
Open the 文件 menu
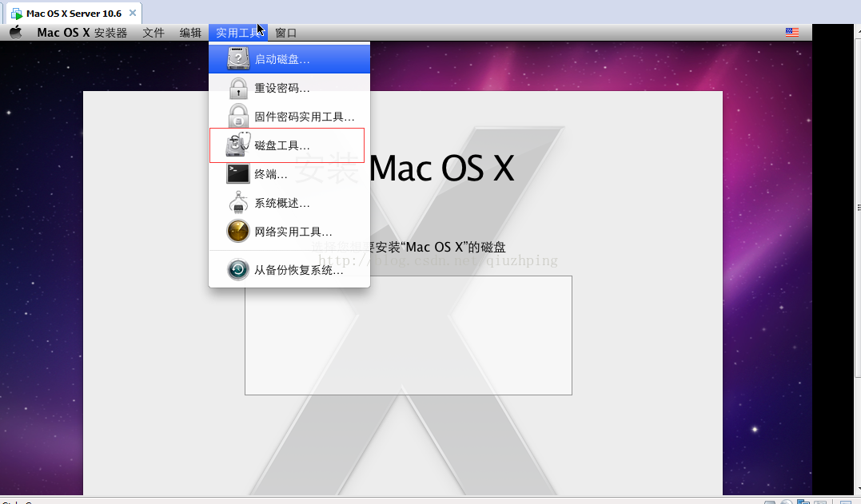coord(153,33)
